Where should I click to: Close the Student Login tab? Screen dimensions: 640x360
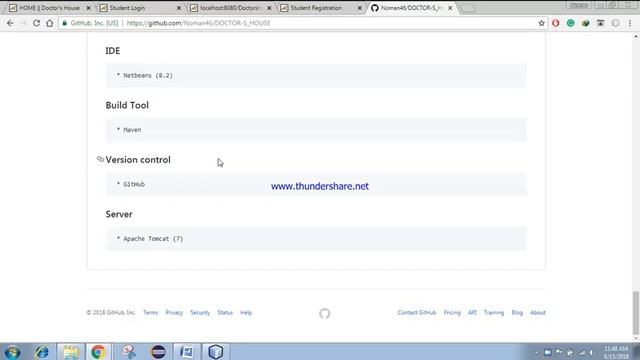(x=179, y=8)
